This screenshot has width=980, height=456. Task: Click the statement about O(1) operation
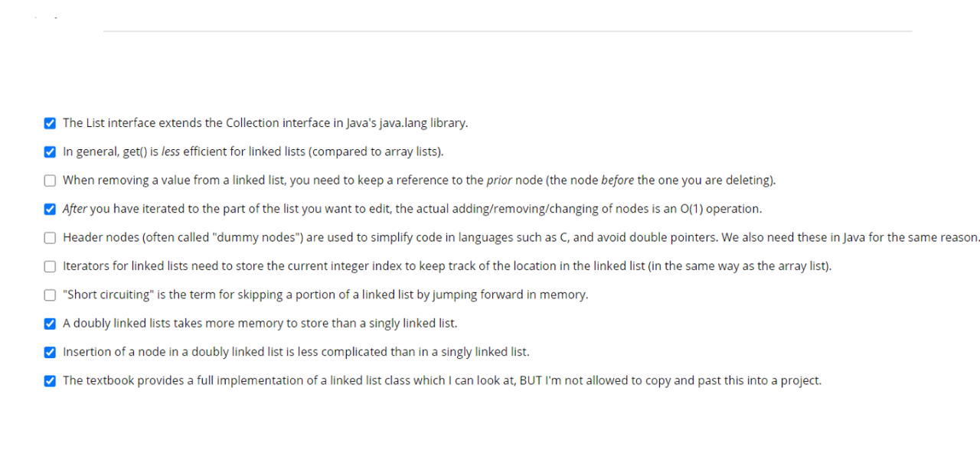pos(413,208)
